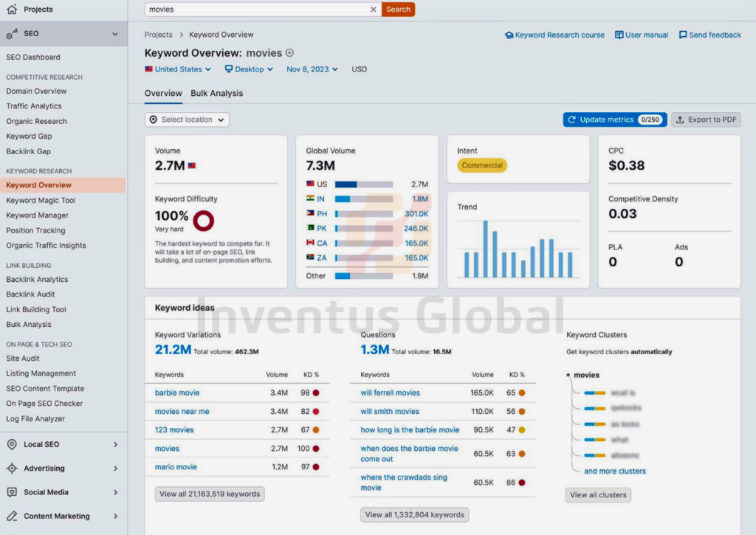Click View all 1,332,804 keywords button
Screen dimensions: 756x535
pos(415,514)
